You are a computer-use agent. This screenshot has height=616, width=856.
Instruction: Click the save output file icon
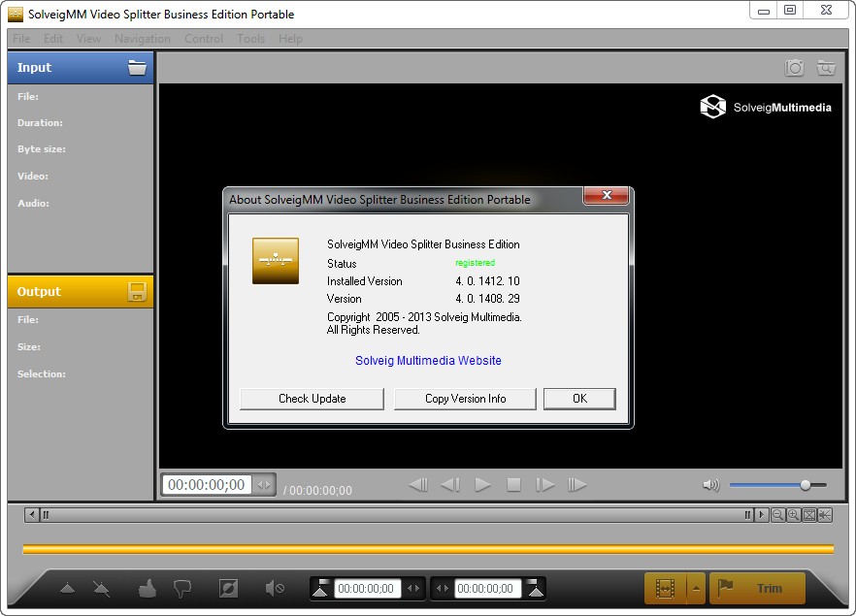pyautogui.click(x=137, y=292)
